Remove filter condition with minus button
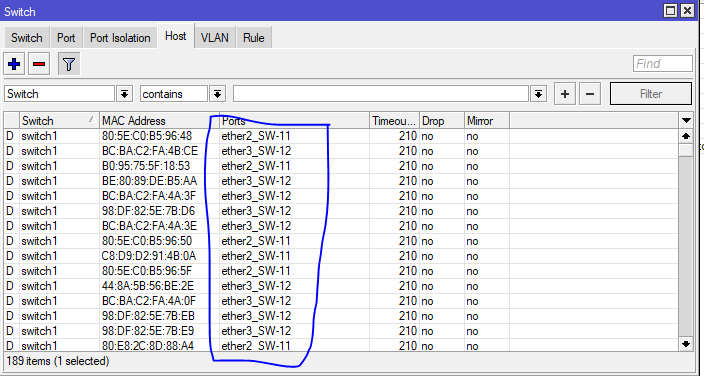The width and height of the screenshot is (704, 376). pyautogui.click(x=590, y=94)
